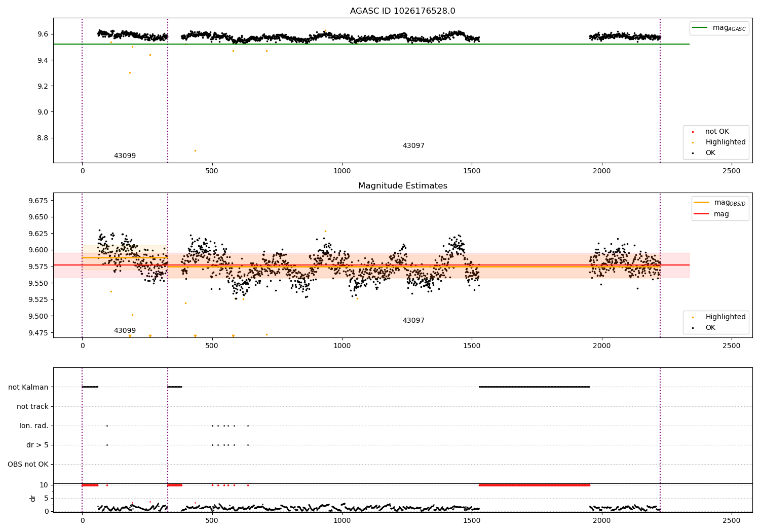Click x-axis tick 1500 in dr plot
Screen dimensions: 760x532
point(472,520)
